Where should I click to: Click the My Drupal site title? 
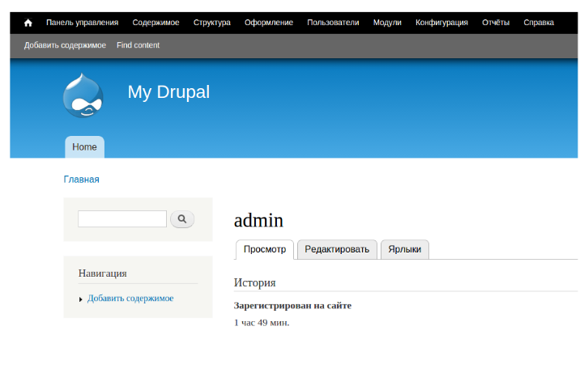(x=168, y=92)
